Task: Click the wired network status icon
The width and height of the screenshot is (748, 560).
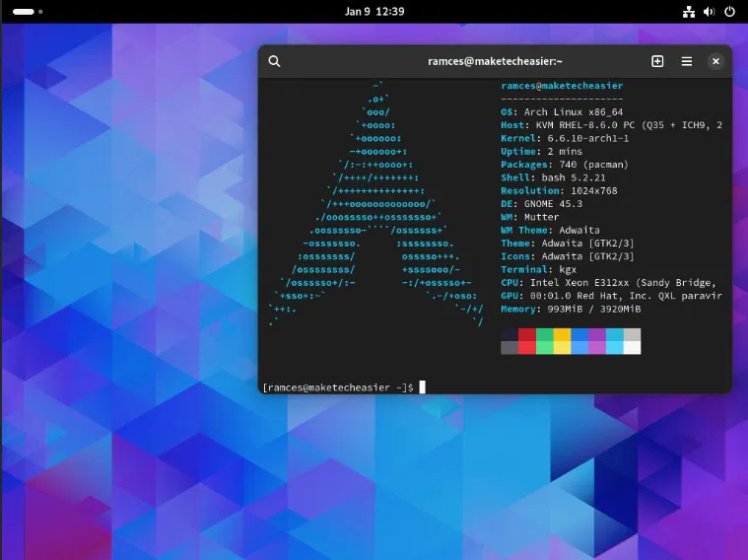Action: (689, 12)
